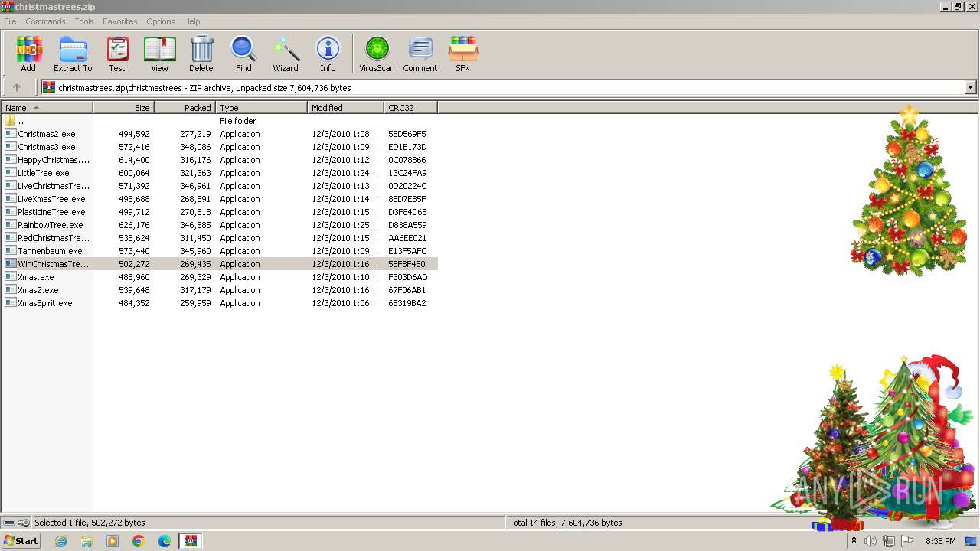The image size is (980, 551).
Task: Open the media player taskbar icon
Action: pos(113,541)
